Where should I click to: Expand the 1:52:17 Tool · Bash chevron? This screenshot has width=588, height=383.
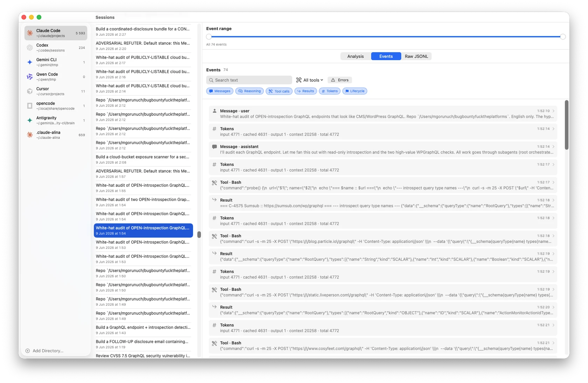tap(553, 182)
